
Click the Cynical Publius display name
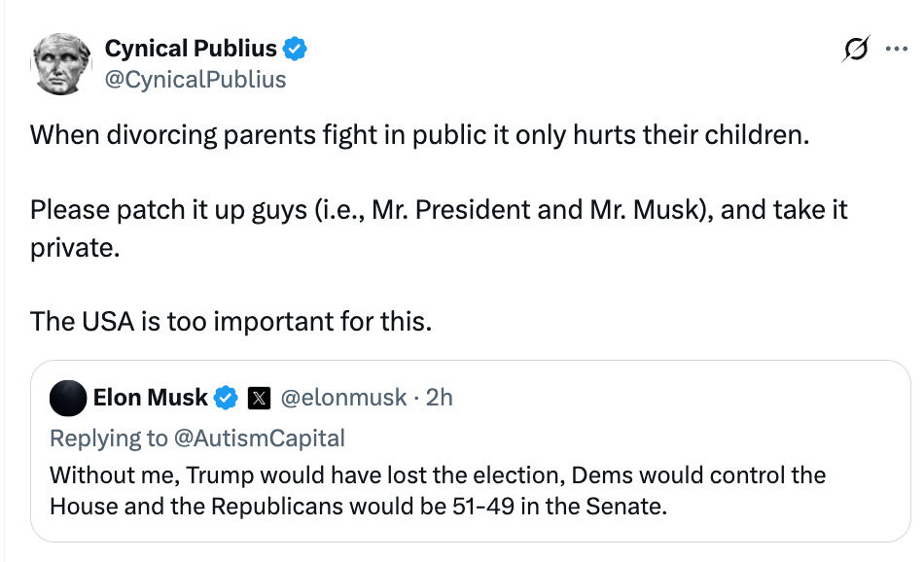click(191, 49)
